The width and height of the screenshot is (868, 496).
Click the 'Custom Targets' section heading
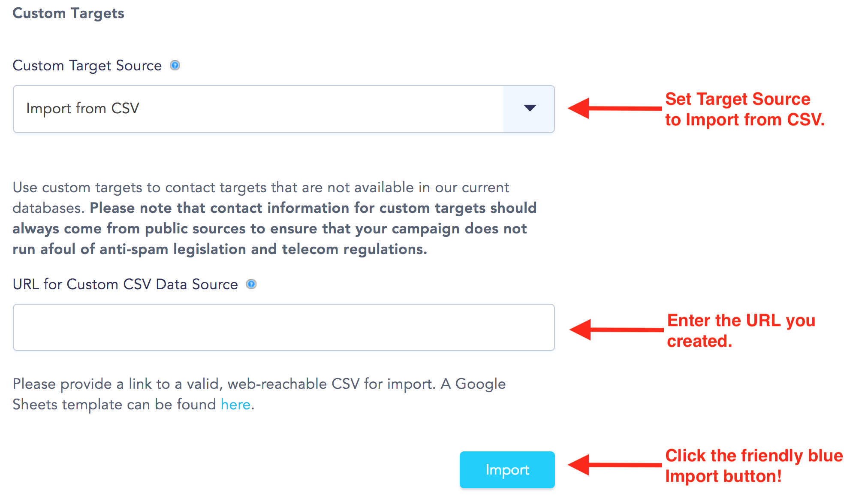69,13
